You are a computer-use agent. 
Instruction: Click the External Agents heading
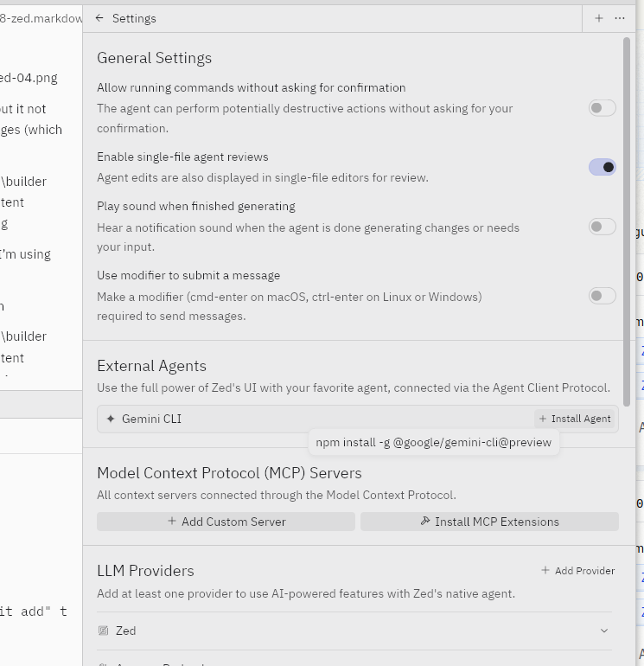[151, 366]
